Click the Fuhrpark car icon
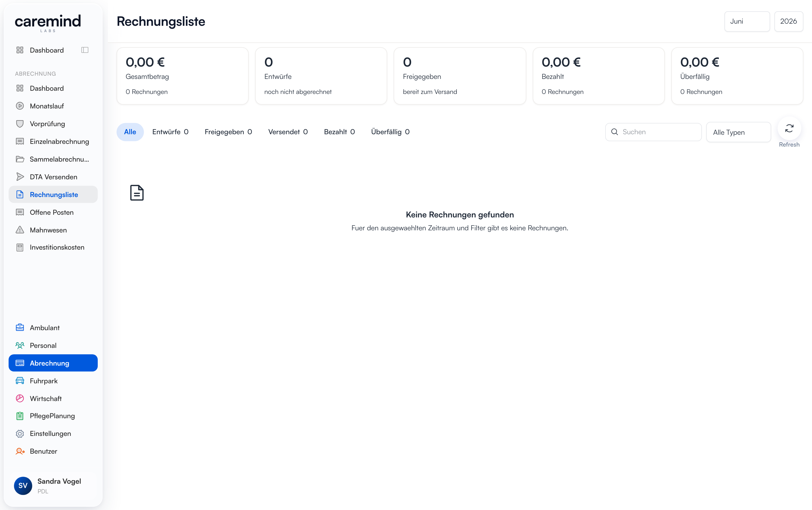 20,381
